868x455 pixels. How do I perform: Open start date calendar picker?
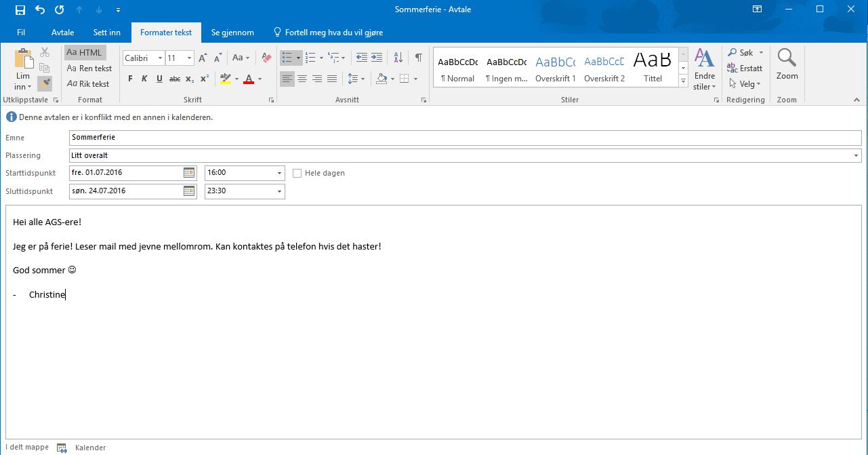point(189,173)
